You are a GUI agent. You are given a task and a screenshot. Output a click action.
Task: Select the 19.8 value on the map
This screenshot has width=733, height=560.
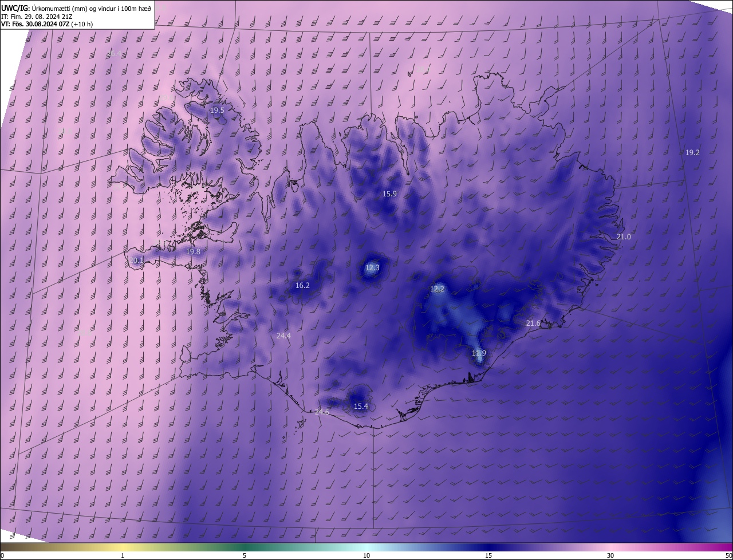point(193,252)
